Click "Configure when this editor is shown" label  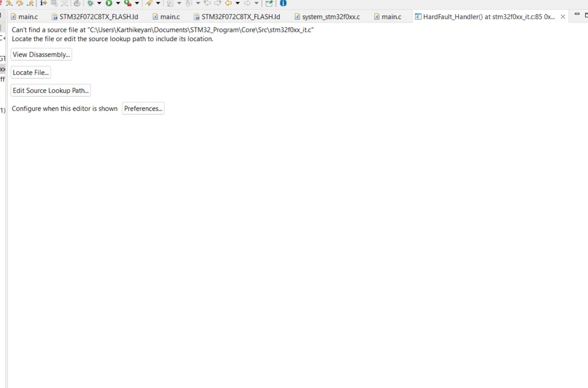65,109
